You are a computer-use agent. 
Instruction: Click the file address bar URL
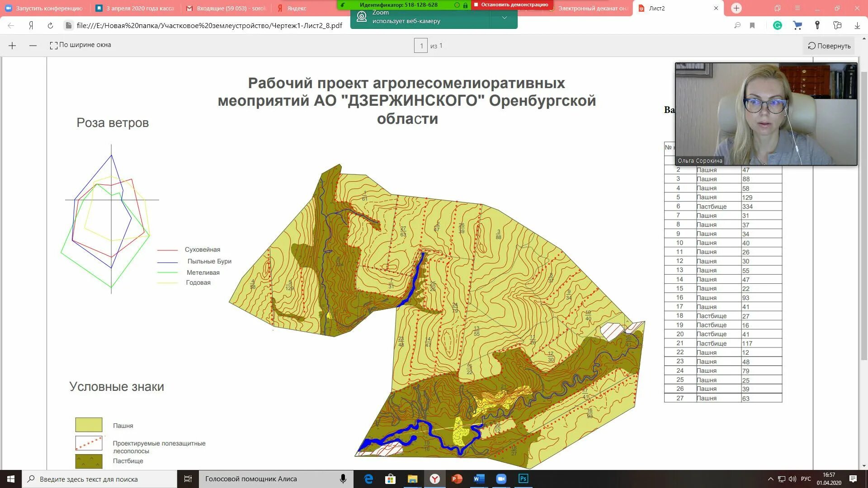pos(209,26)
